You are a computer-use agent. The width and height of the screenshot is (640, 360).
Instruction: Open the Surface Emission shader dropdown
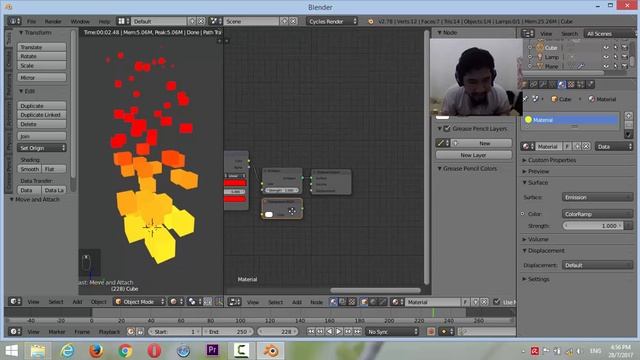point(598,197)
